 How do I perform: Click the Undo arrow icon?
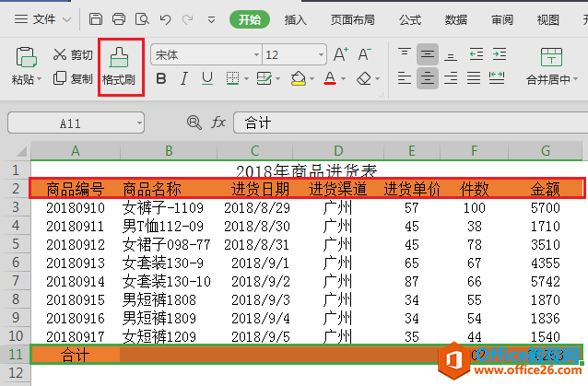point(164,18)
